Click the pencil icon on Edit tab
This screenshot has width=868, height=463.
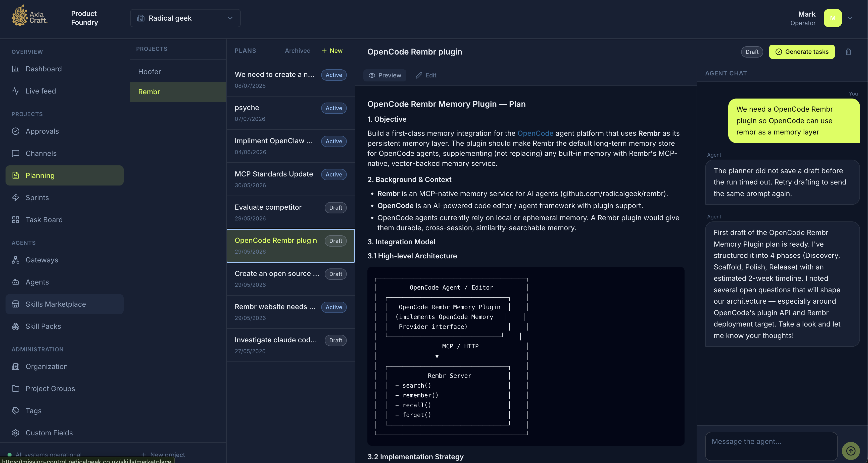tap(419, 75)
